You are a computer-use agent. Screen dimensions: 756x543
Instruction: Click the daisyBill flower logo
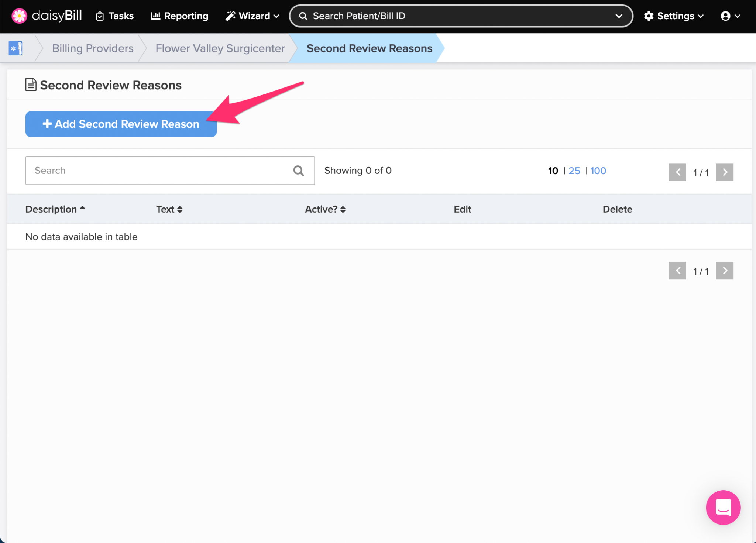point(19,16)
